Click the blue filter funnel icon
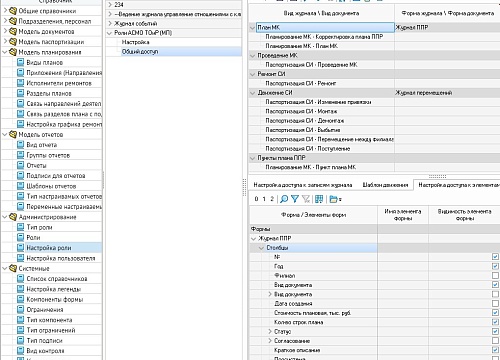 (295, 199)
